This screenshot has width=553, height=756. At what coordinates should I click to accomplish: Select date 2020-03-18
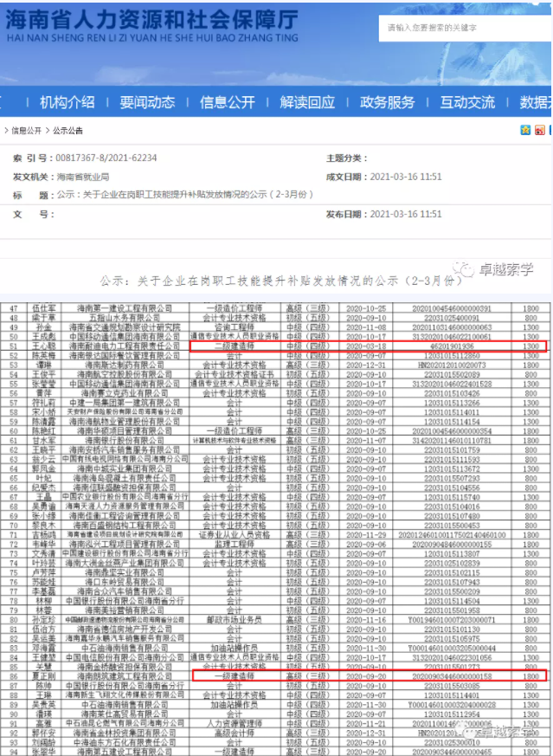366,346
